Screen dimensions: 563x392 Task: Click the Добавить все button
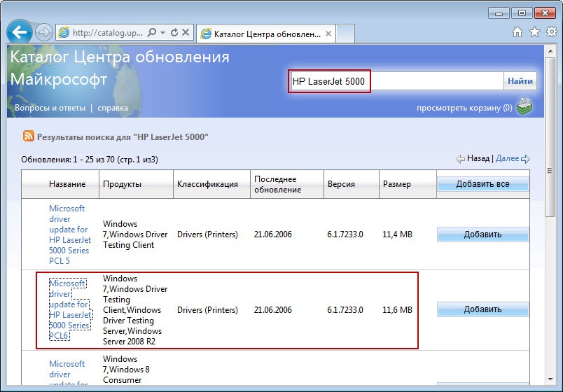click(482, 184)
